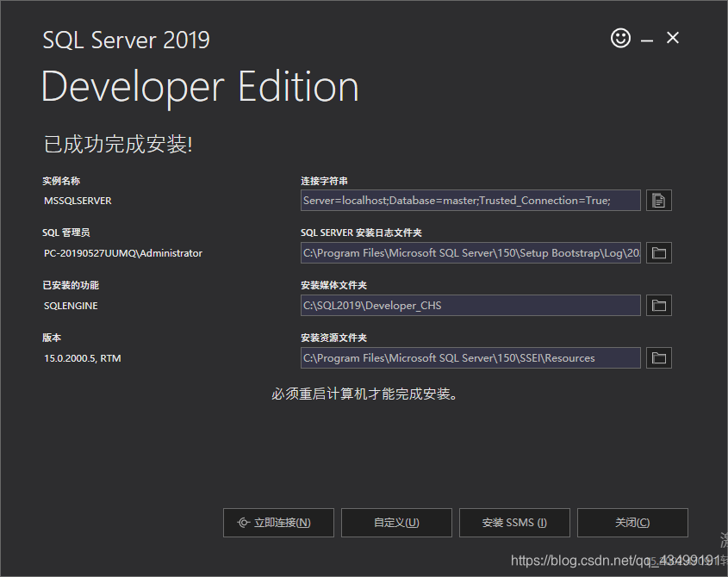Click the 已成功完成安装! heading
The image size is (728, 577).
tap(118, 144)
